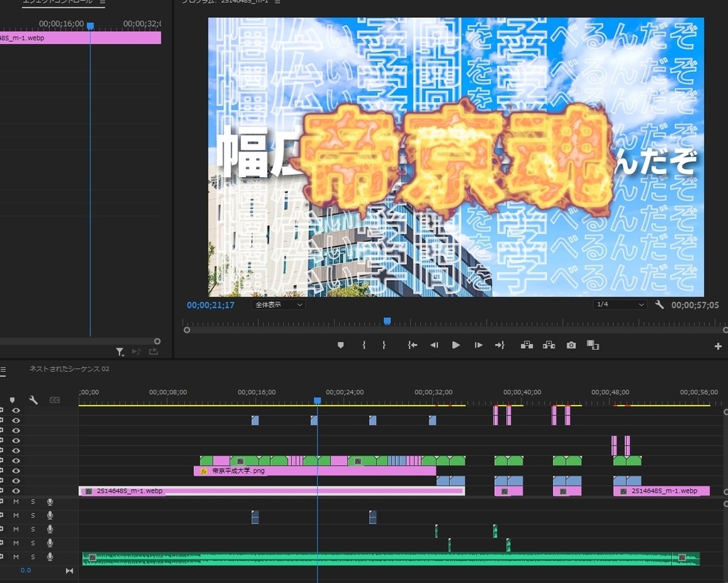
Task: Click the blue 00;00;21;17 timecode
Action: pos(210,305)
